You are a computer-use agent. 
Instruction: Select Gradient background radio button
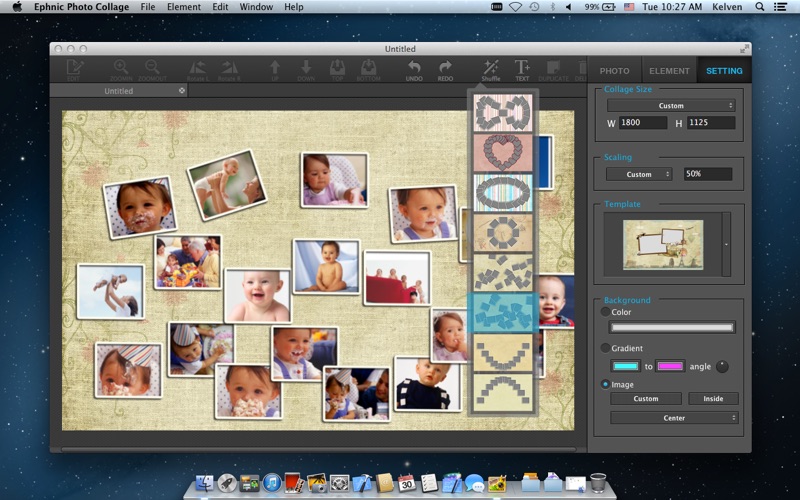(x=605, y=348)
